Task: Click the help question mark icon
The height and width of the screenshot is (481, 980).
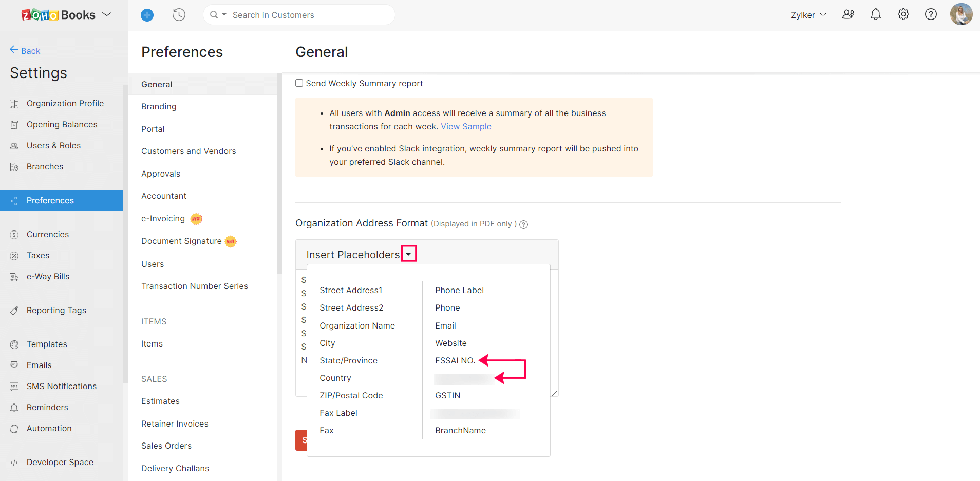Action: pyautogui.click(x=931, y=14)
